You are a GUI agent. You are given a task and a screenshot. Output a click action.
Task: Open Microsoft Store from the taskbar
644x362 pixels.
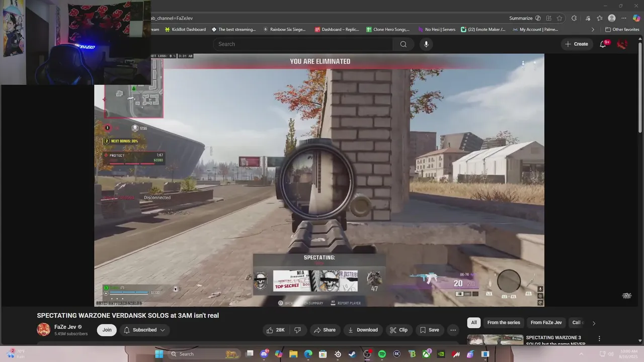323,354
